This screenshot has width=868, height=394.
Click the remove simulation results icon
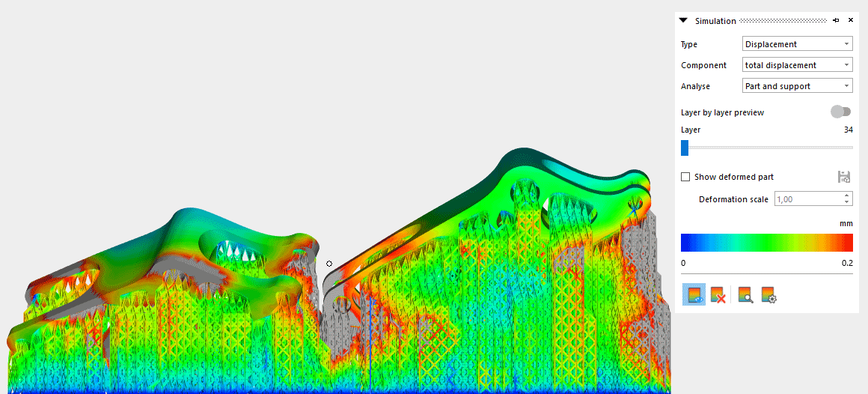pyautogui.click(x=718, y=295)
